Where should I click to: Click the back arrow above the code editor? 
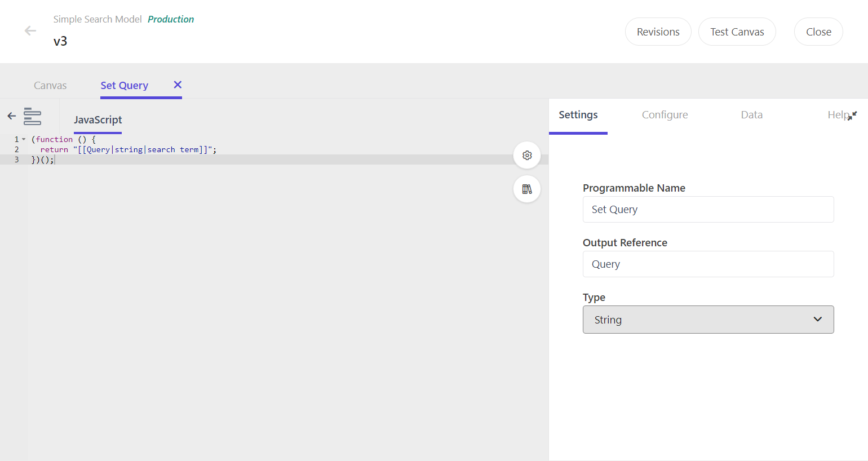pos(11,116)
